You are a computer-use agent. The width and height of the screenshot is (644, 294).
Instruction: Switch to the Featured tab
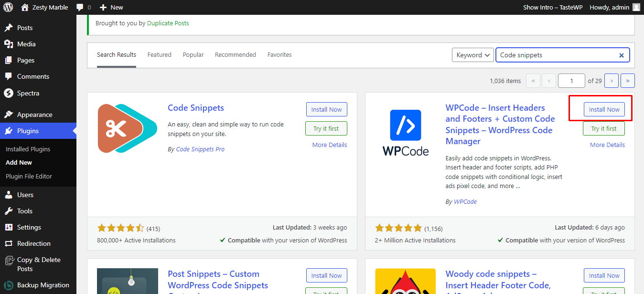[x=159, y=55]
